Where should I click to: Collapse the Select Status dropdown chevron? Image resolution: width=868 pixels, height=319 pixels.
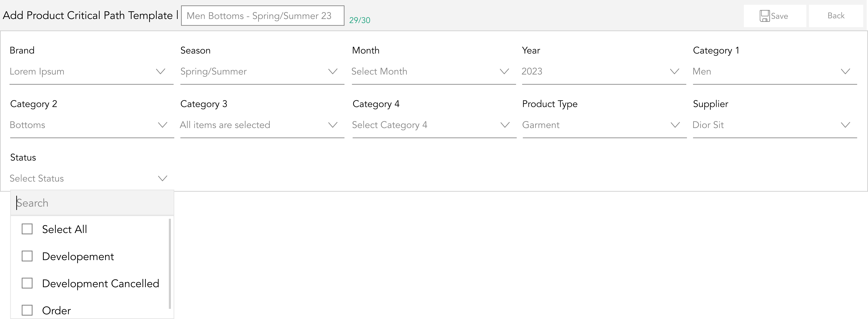162,178
